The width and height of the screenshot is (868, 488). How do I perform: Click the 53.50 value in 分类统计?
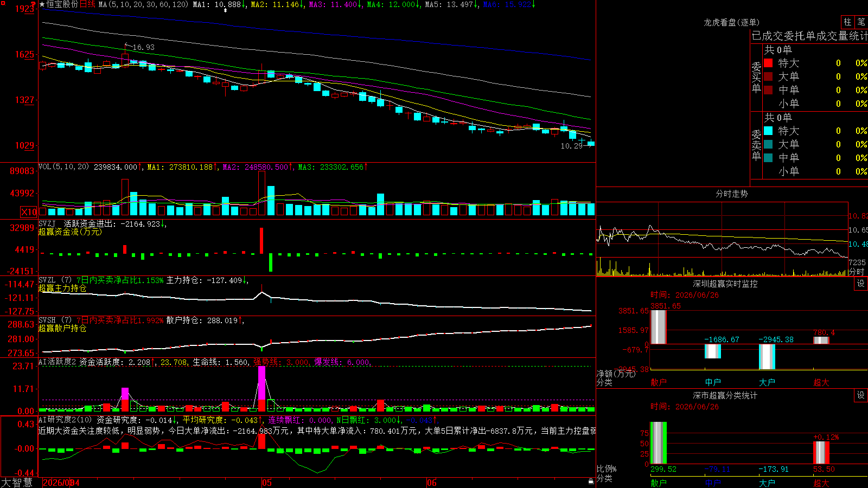pos(824,469)
